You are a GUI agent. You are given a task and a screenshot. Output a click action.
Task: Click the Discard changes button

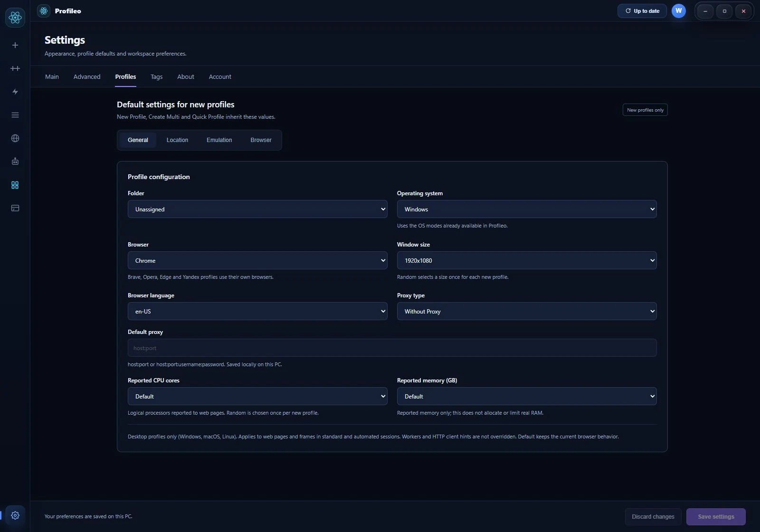pos(653,516)
